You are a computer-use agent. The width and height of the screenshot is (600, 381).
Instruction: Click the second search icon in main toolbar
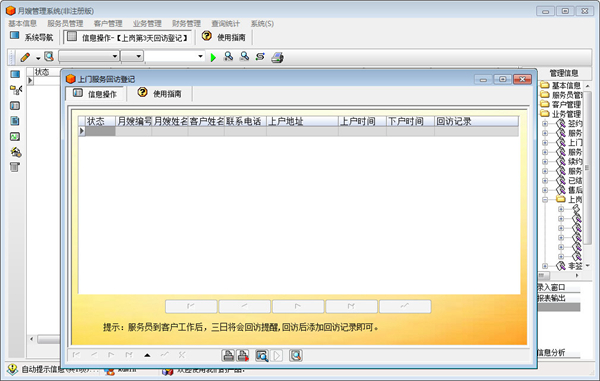pos(244,57)
